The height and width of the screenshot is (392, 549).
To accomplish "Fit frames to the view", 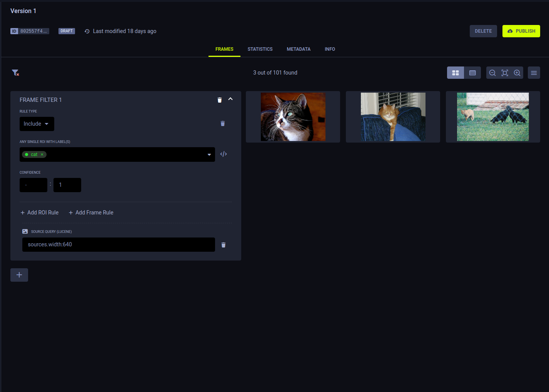I will [x=505, y=72].
